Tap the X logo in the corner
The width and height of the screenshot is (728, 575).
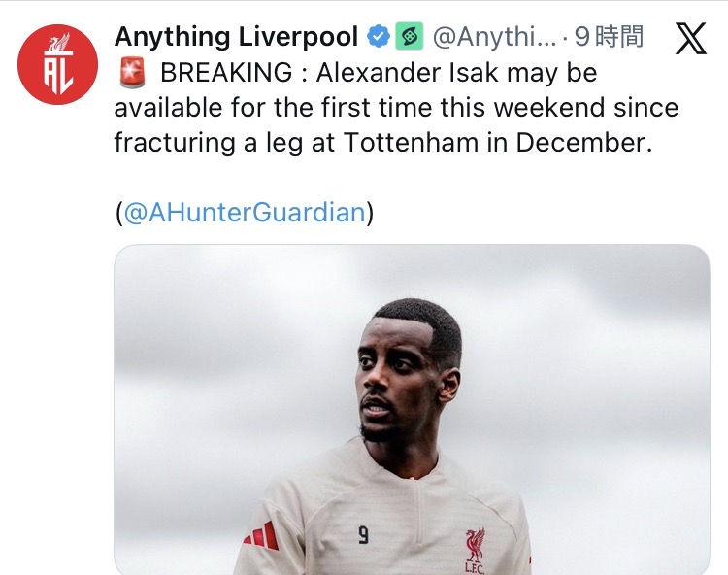690,38
